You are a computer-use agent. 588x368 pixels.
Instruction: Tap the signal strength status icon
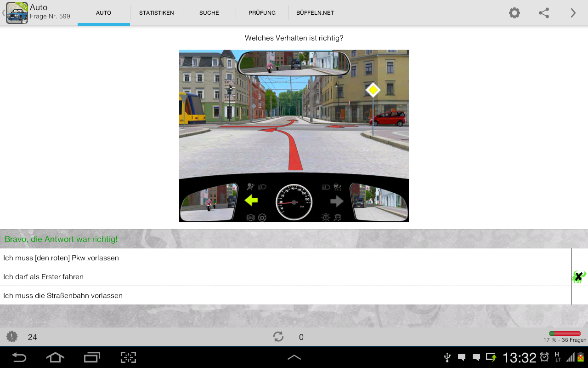pos(570,357)
